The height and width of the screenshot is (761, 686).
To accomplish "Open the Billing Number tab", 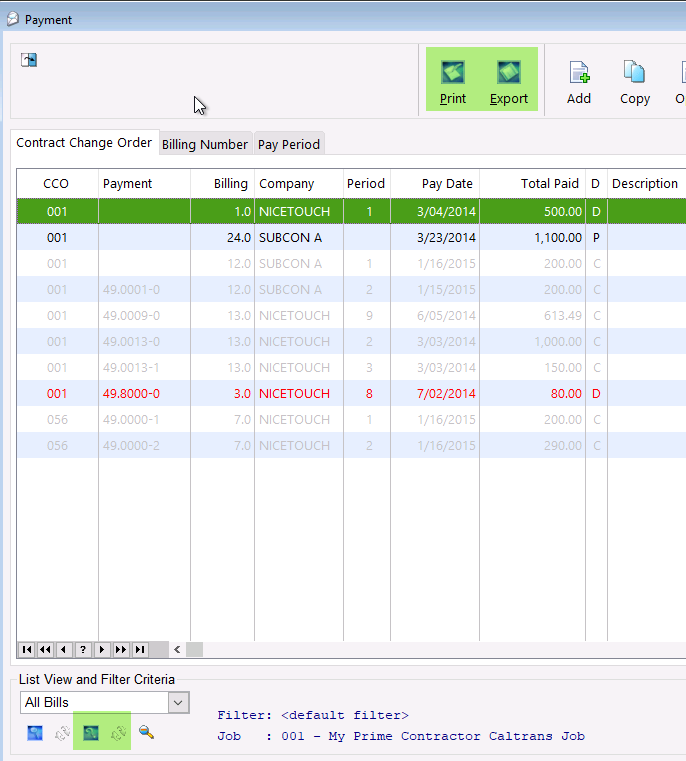I will (x=205, y=145).
